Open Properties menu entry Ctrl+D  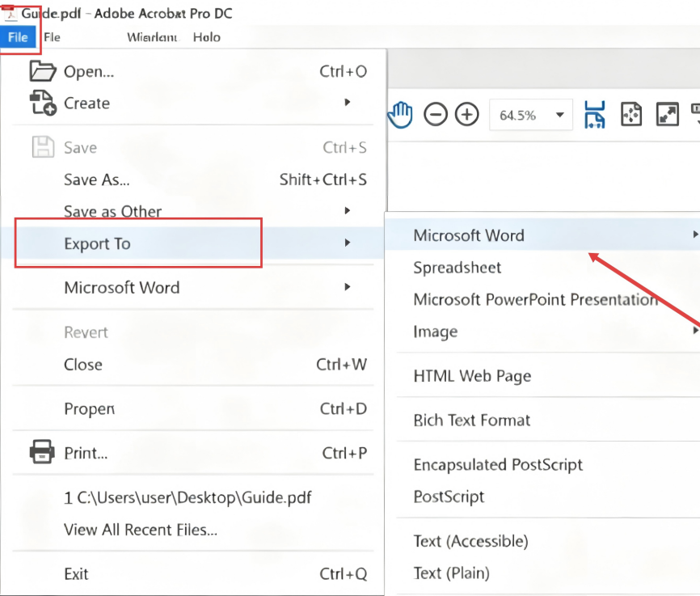pos(192,409)
